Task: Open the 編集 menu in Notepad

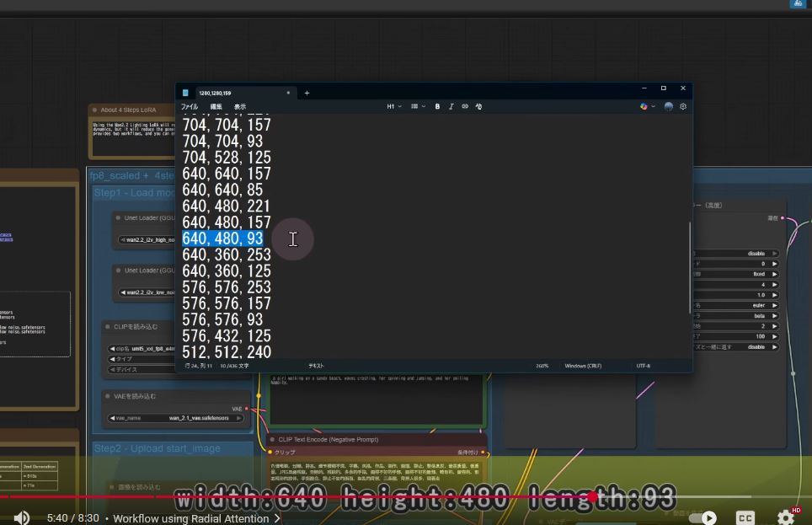Action: pyautogui.click(x=216, y=107)
